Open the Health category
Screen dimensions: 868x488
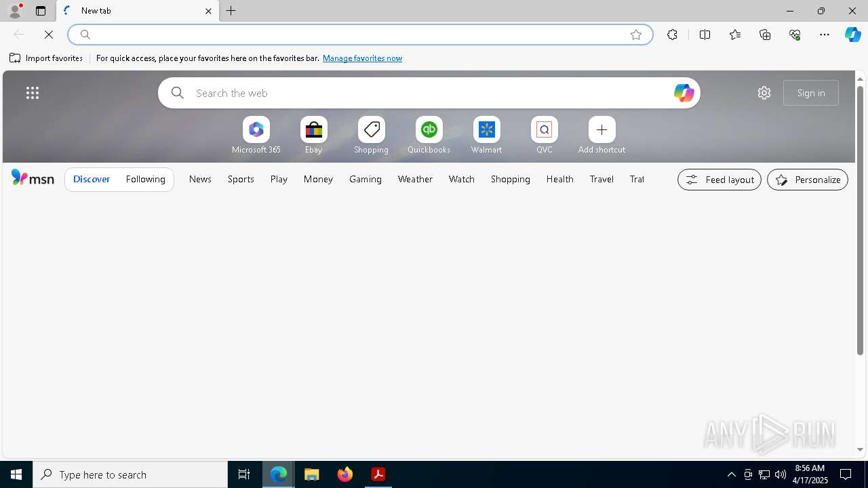(x=560, y=179)
